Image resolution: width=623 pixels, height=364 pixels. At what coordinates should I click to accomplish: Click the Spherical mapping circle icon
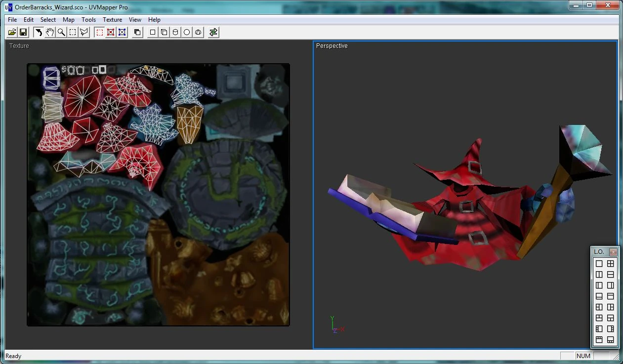187,32
